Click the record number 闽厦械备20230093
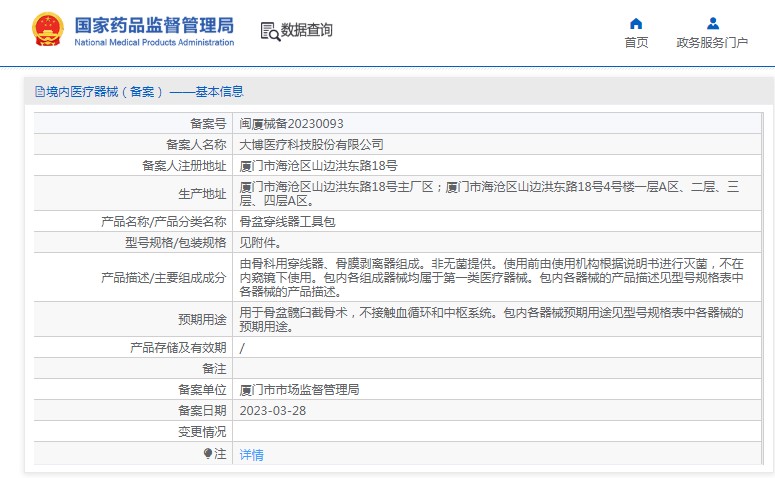Image resolution: width=775 pixels, height=478 pixels. [291, 124]
